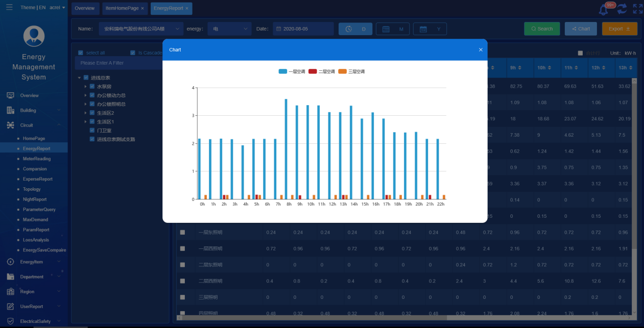Toggle fullscreen with the expand arrows icon
The height and width of the screenshot is (328, 644).
(637, 9)
